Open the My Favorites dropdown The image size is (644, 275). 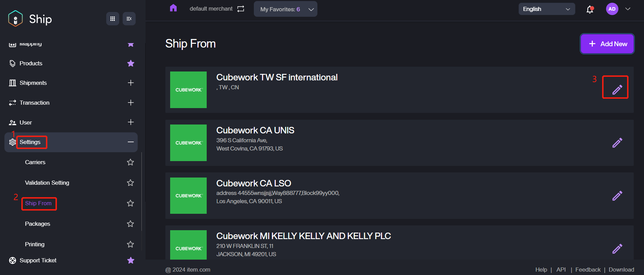pyautogui.click(x=285, y=9)
